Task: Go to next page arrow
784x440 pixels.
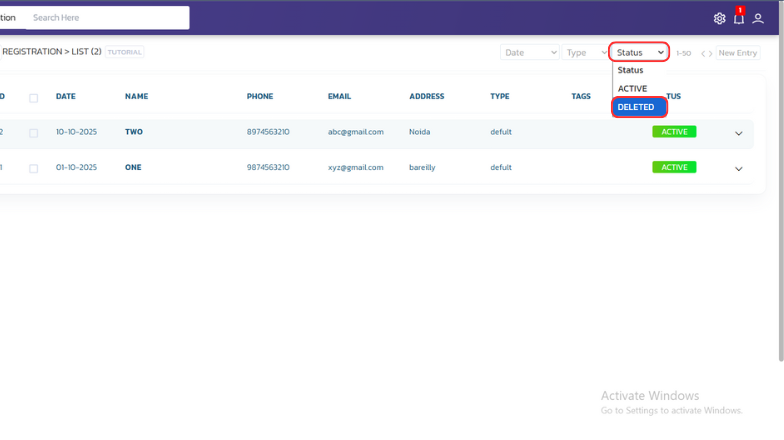Action: pos(710,53)
